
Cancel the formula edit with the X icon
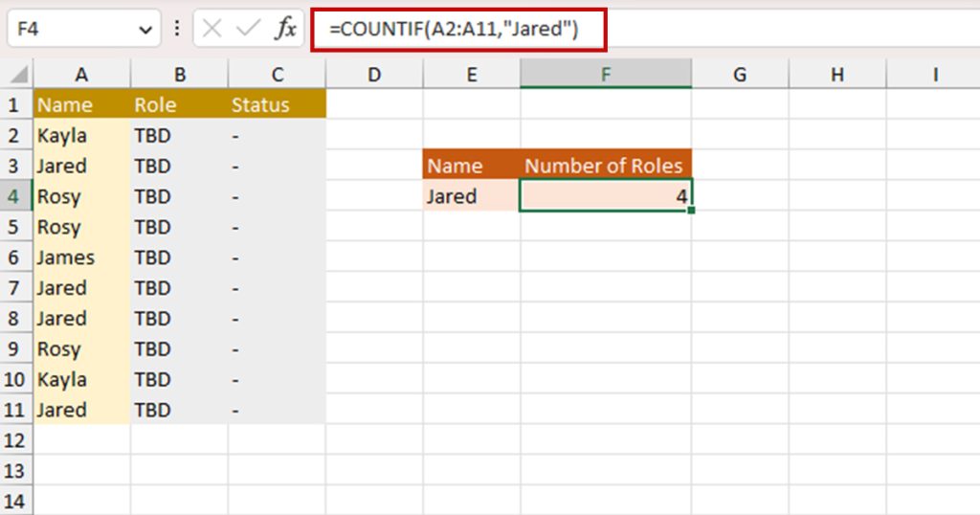[212, 29]
